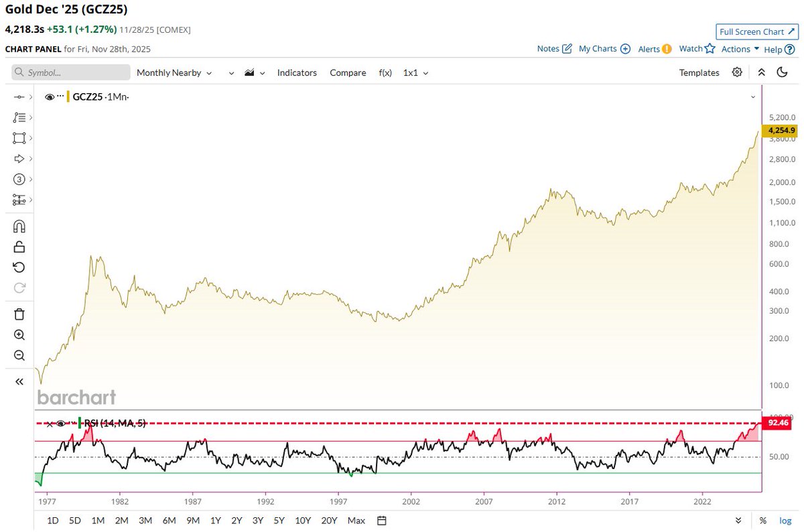Image resolution: width=804 pixels, height=532 pixels.
Task: Select the circled number 3 marker tool
Action: pos(19,180)
